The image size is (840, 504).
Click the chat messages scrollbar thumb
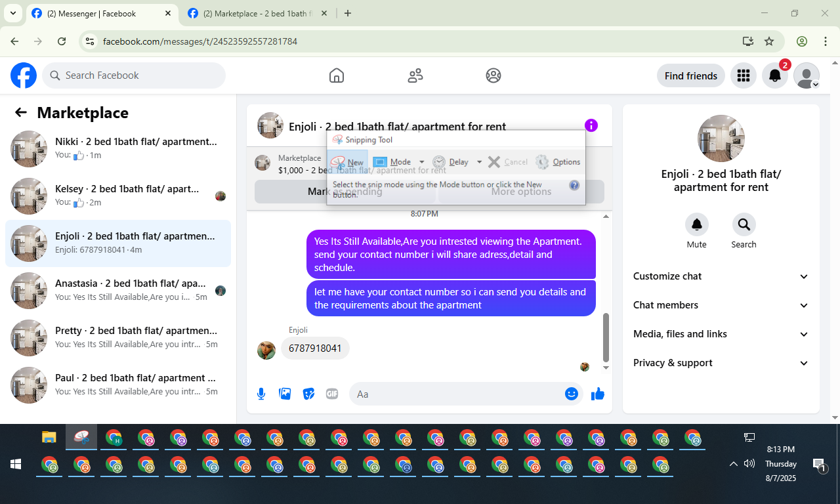point(606,337)
